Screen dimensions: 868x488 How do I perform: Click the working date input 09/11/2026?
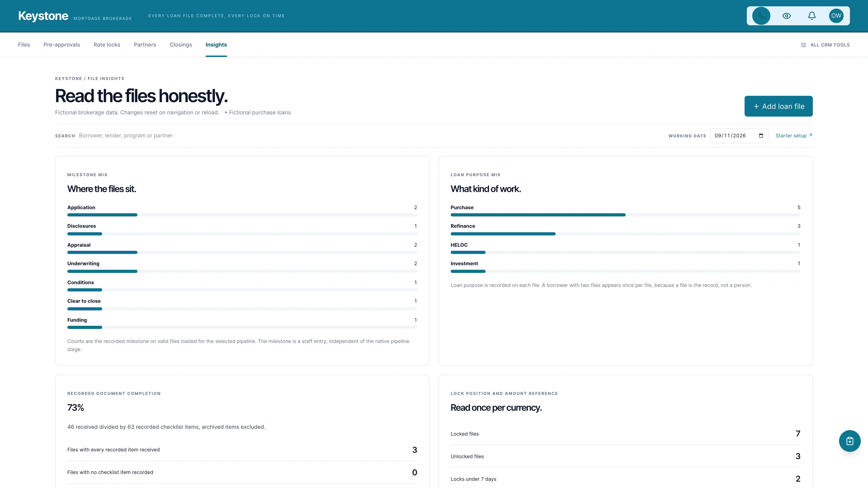pyautogui.click(x=739, y=136)
